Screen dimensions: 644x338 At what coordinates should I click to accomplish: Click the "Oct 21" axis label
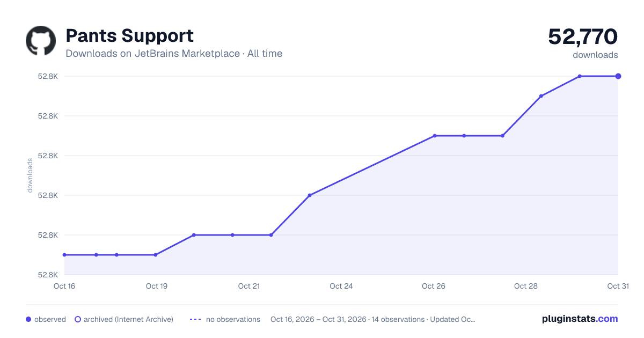248,286
